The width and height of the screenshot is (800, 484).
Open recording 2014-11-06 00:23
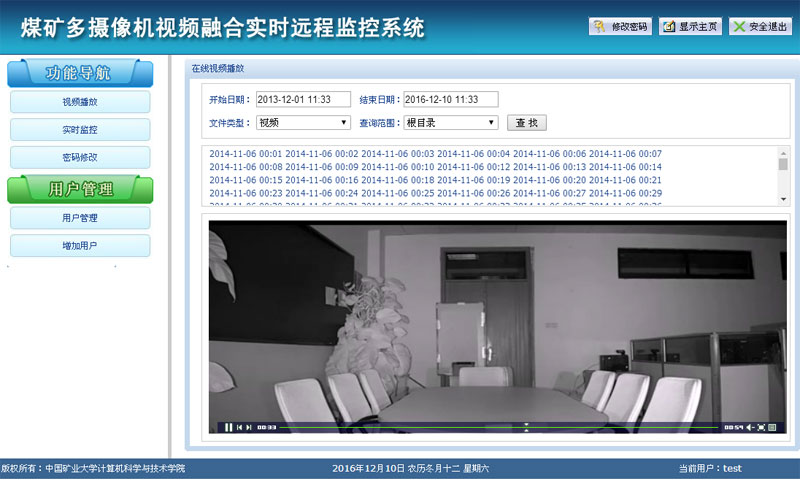click(x=245, y=193)
